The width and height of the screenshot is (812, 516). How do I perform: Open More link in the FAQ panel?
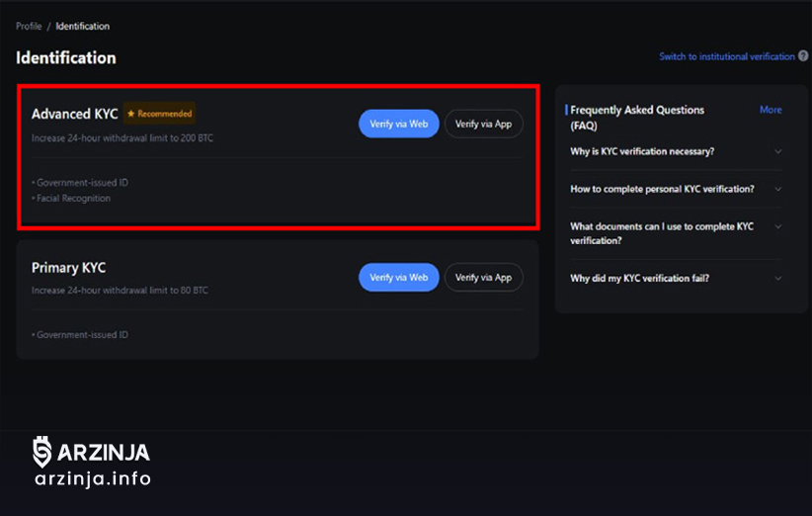771,110
